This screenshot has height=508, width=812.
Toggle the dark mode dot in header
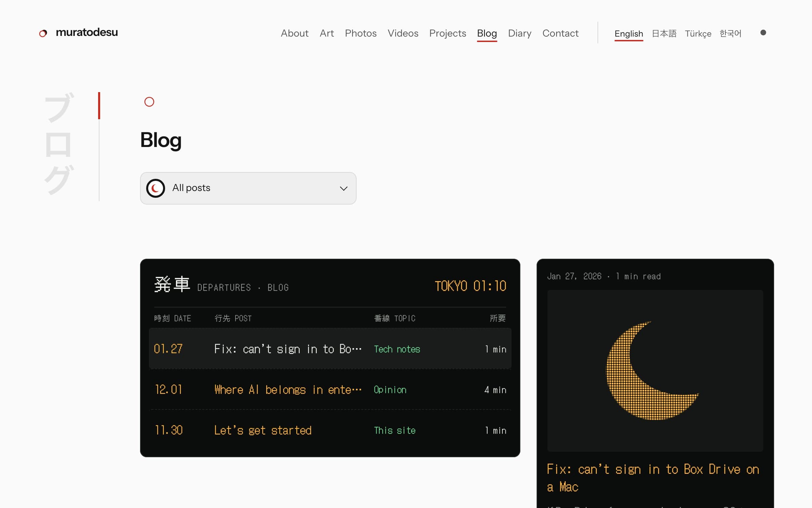pos(763,33)
